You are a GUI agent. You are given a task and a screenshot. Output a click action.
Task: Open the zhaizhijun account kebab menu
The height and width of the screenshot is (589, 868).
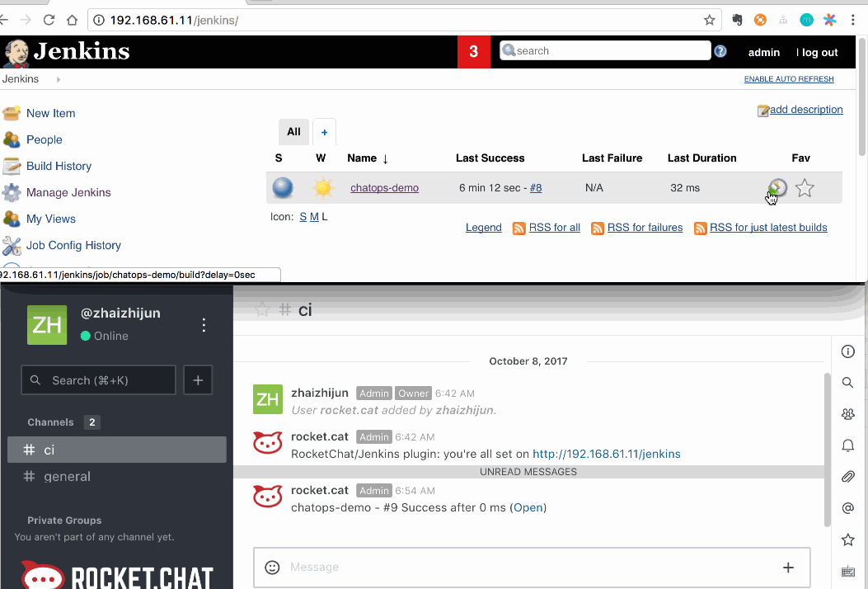(204, 325)
